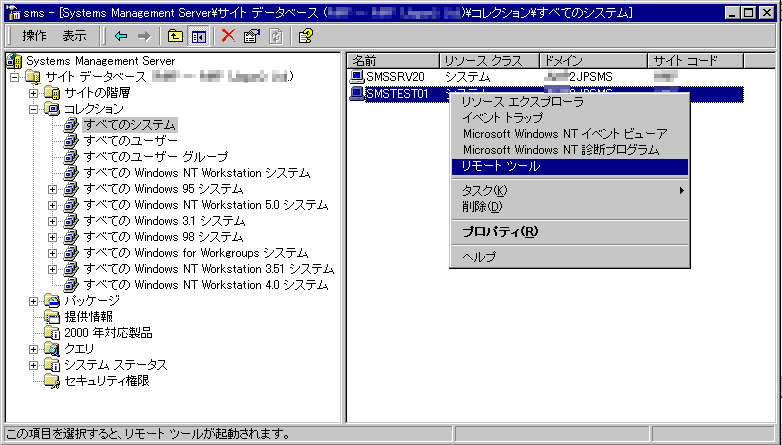Sort by the ドメイン column header
This screenshot has height=445, width=782.
tap(593, 61)
